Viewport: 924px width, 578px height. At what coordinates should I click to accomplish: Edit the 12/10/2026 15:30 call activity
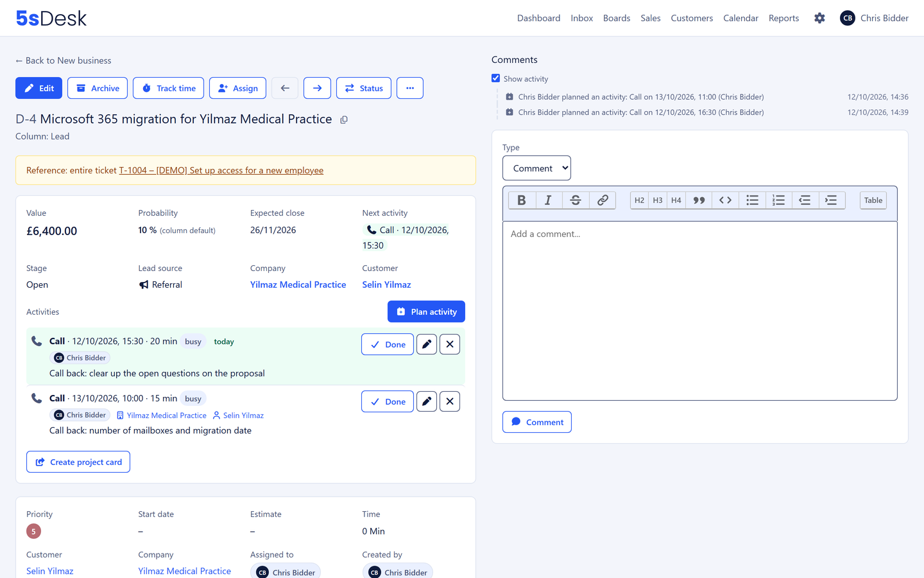[x=427, y=344]
